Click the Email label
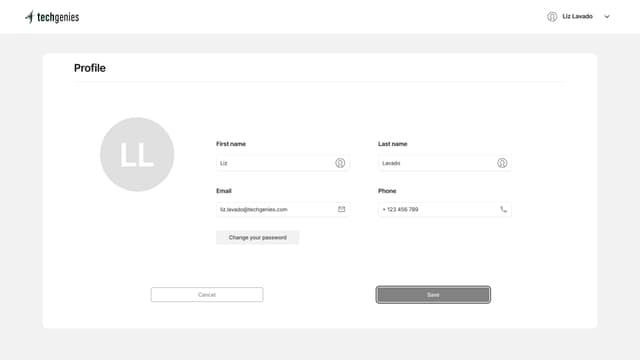The width and height of the screenshot is (640, 360). pyautogui.click(x=224, y=191)
